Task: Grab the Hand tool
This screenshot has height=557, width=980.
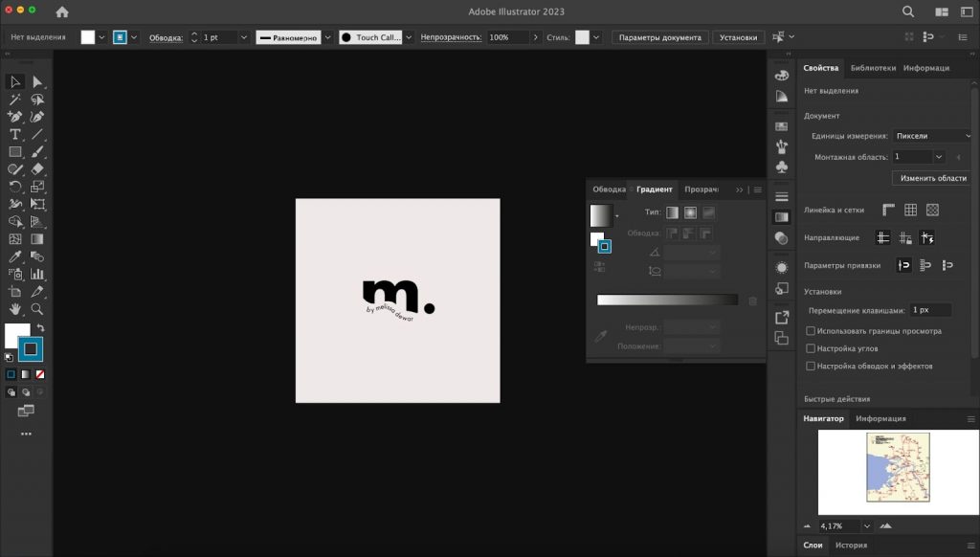Action: (x=15, y=307)
